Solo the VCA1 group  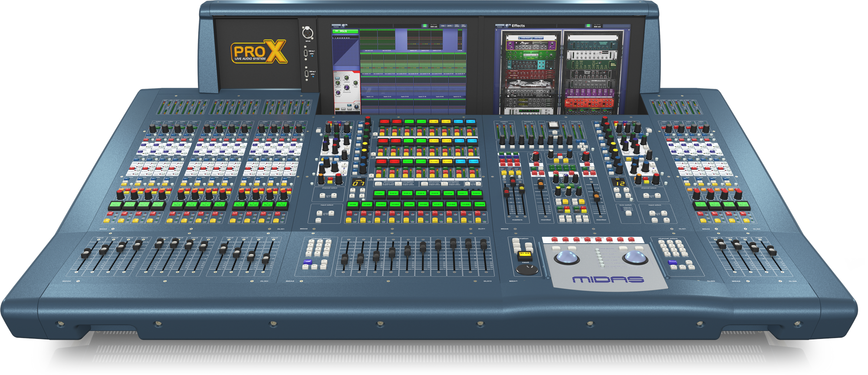[349, 220]
